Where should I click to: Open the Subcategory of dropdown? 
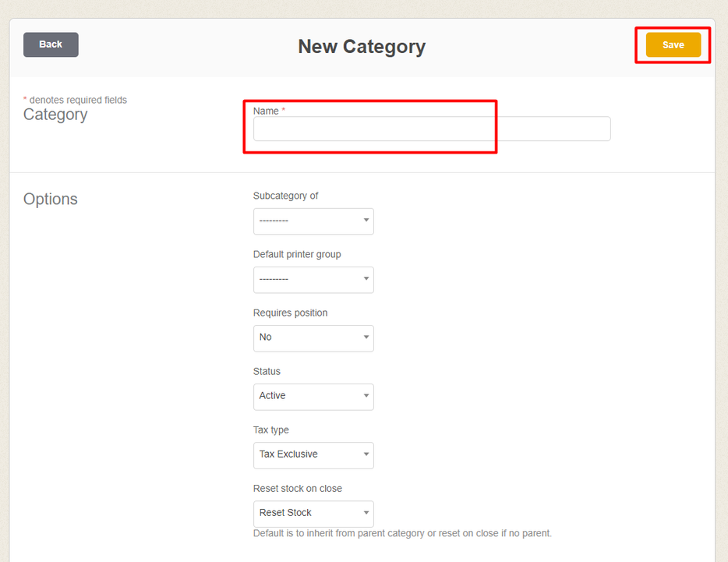313,221
